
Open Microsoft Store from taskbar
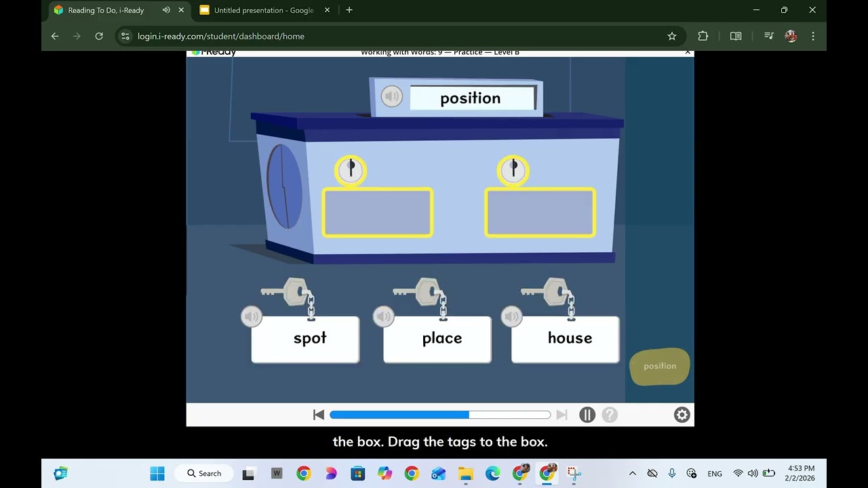[358, 473]
